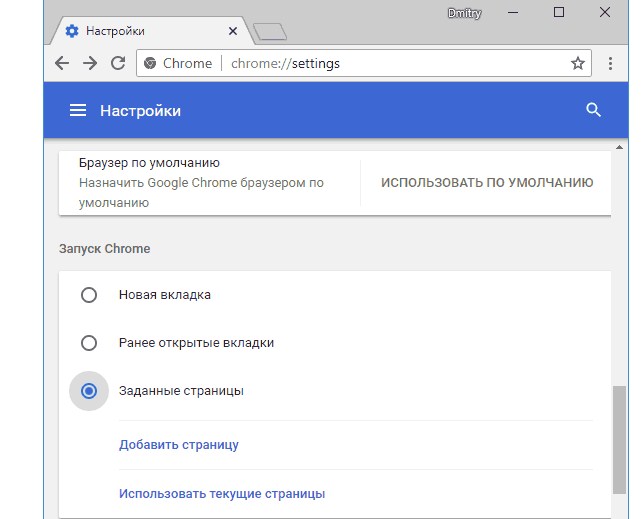The height and width of the screenshot is (519, 642).
Task: Select Ранее открытые вкладки radio option
Action: 89,343
